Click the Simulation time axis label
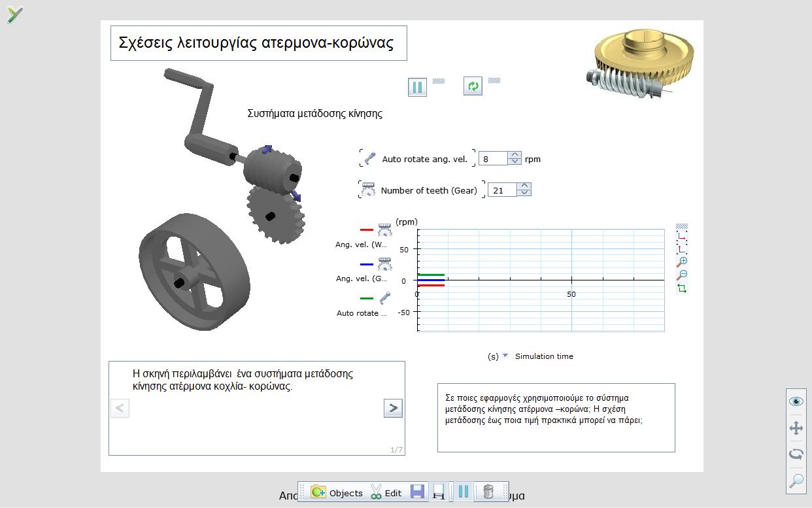This screenshot has height=508, width=812. (544, 356)
